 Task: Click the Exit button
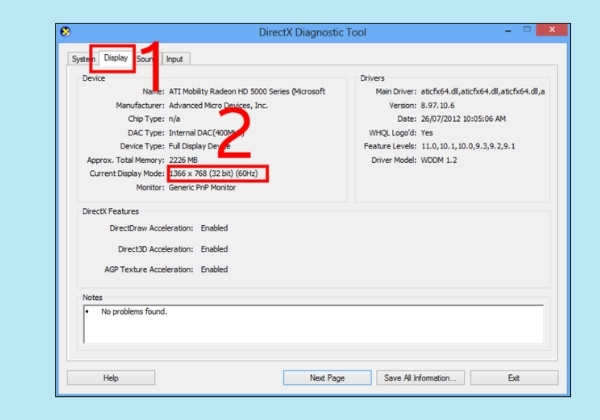click(x=514, y=378)
